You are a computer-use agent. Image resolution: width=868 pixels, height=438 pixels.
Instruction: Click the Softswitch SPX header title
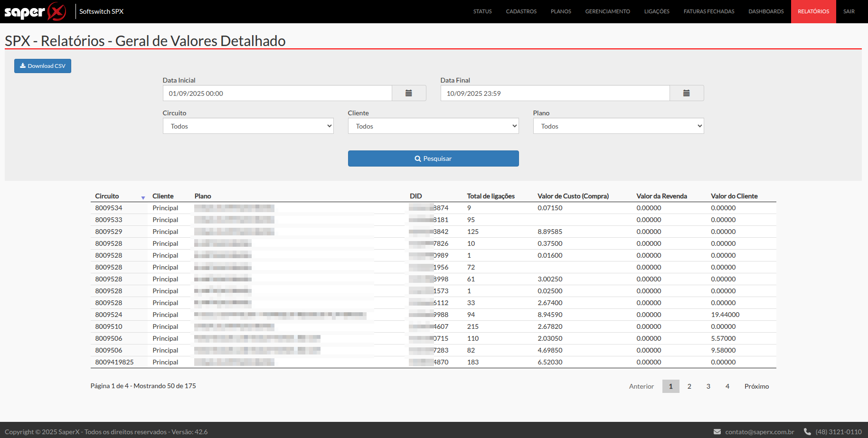point(101,11)
